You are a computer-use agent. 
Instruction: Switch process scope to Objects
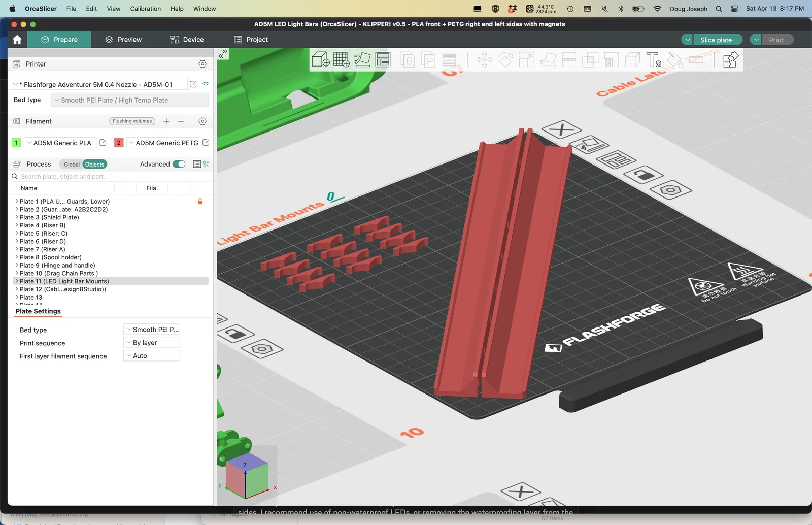pyautogui.click(x=94, y=165)
